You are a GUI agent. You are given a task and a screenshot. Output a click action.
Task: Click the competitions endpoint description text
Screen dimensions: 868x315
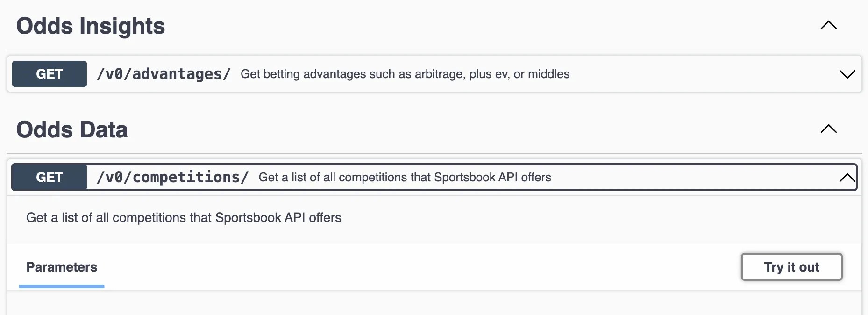pos(405,178)
